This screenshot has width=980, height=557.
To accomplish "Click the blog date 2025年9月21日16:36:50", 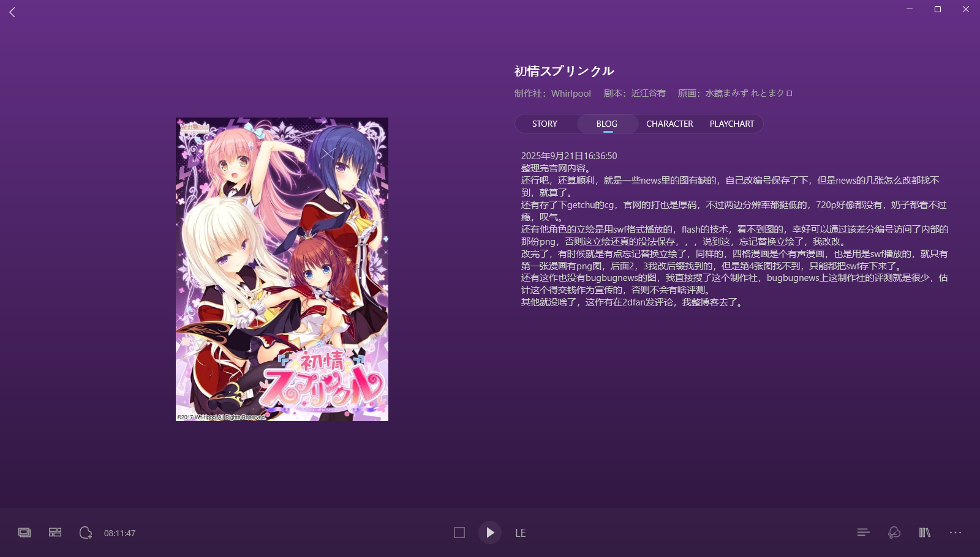I will [569, 156].
